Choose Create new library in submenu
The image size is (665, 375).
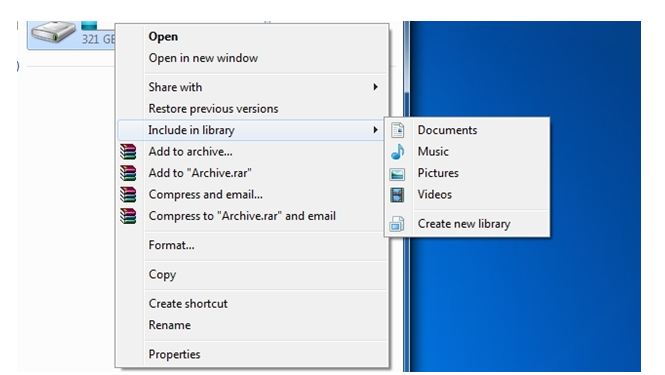(x=464, y=224)
